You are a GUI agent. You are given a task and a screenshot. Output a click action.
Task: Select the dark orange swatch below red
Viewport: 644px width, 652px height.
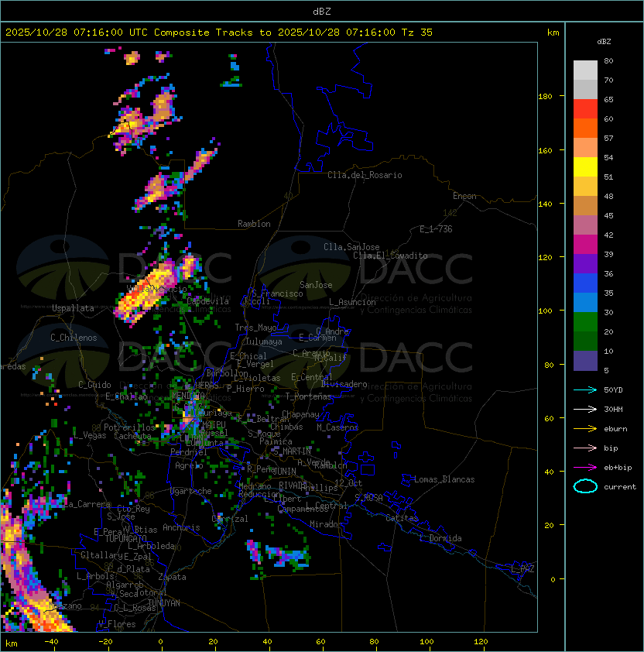coord(585,129)
